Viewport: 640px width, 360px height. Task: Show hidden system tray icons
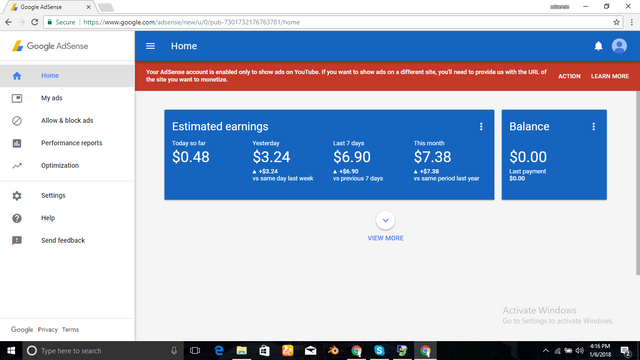(x=545, y=351)
